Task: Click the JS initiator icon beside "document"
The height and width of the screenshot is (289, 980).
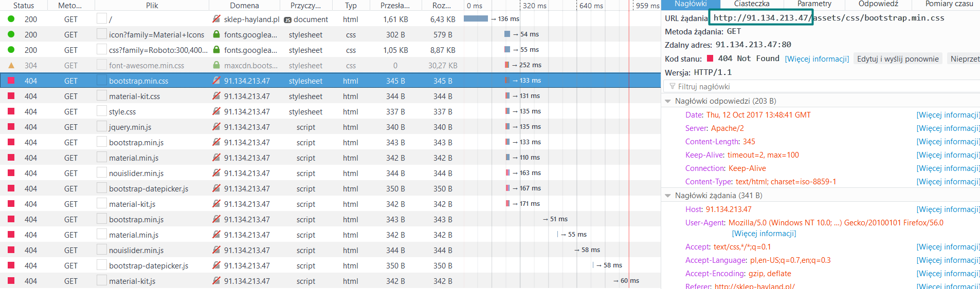Action: click(x=287, y=20)
